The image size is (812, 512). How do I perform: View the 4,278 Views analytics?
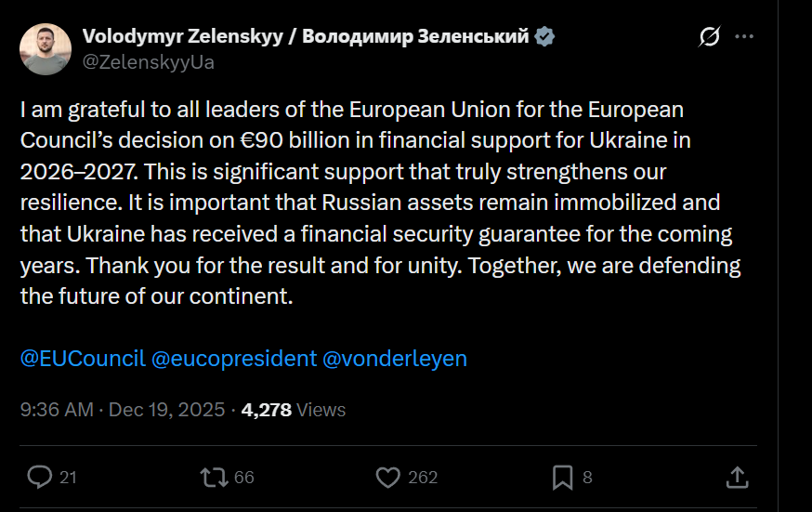[293, 409]
